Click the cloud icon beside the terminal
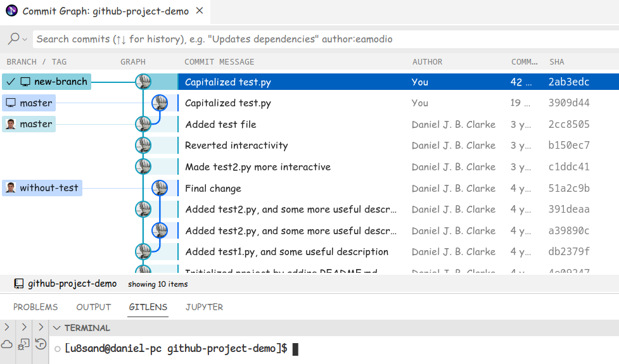Image resolution: width=619 pixels, height=364 pixels. click(x=7, y=344)
